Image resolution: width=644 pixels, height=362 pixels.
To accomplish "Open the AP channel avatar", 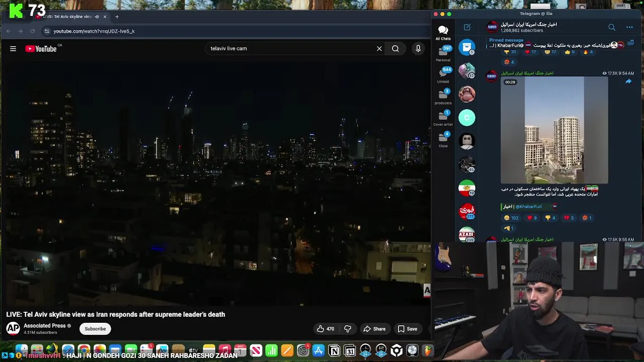I will [13, 329].
